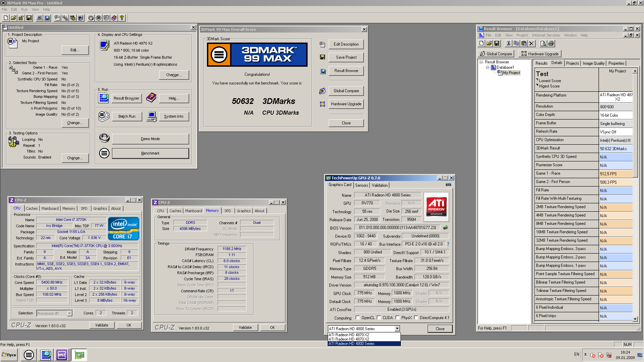The height and width of the screenshot is (362, 644).
Task: Click the GPU-Z screenshot camera icon
Action: click(448, 185)
